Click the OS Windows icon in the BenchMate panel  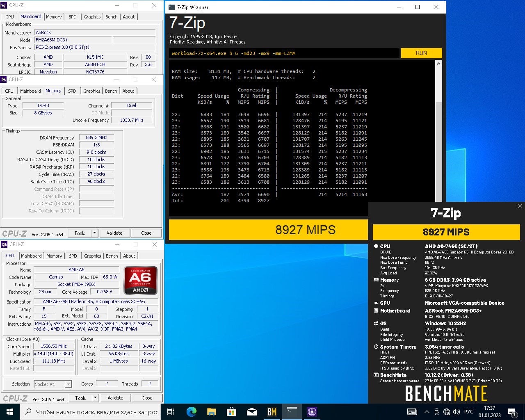pos(376,324)
